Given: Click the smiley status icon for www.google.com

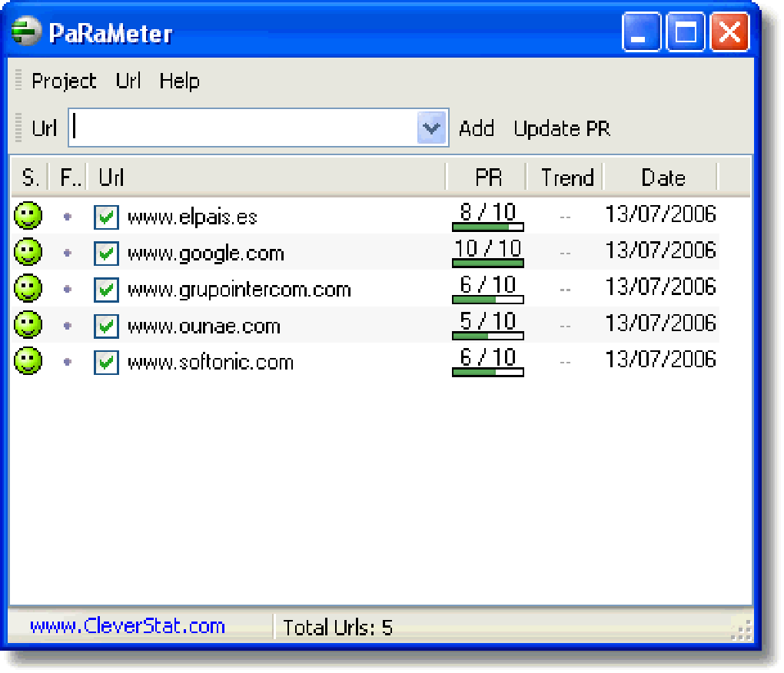Looking at the screenshot, I should tap(28, 252).
